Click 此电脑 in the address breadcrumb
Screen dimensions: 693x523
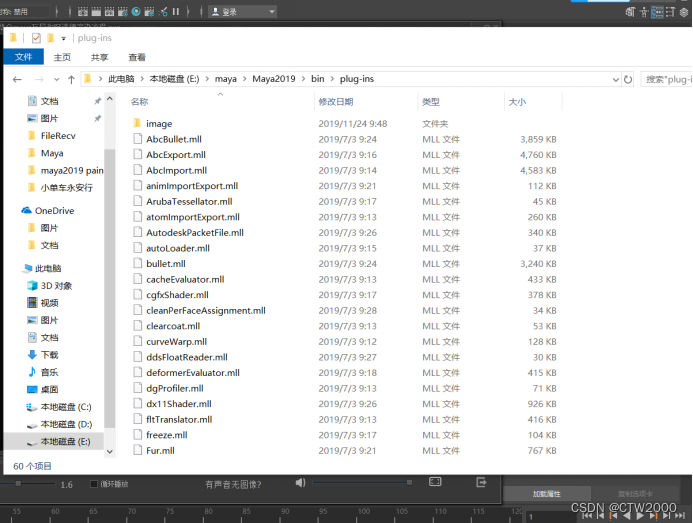121,79
